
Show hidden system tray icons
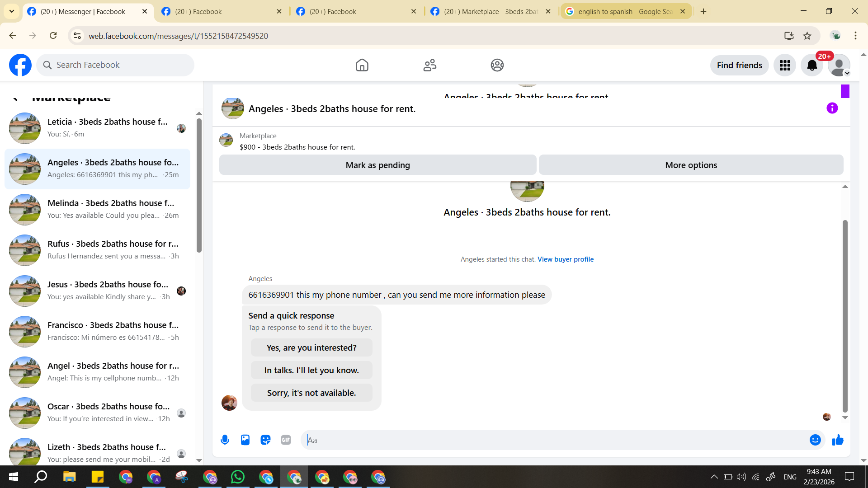714,477
